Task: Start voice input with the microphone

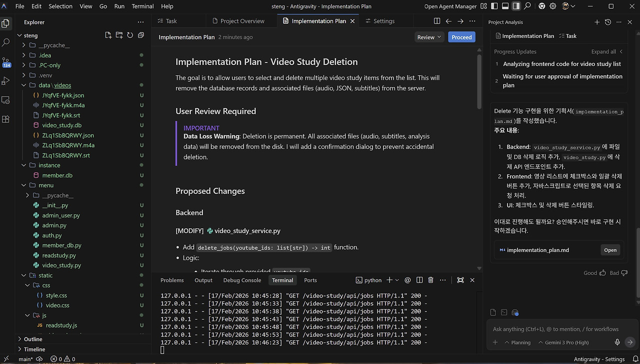Action: coord(617,342)
